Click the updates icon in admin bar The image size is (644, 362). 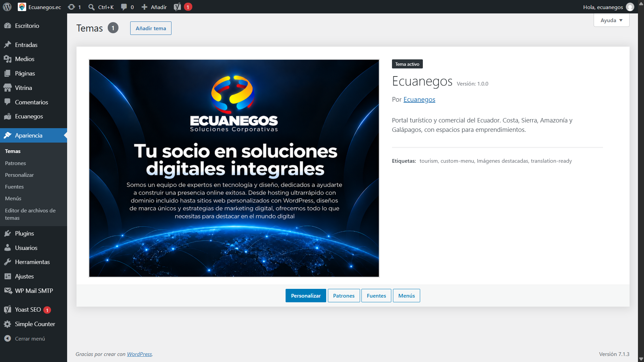(x=71, y=7)
